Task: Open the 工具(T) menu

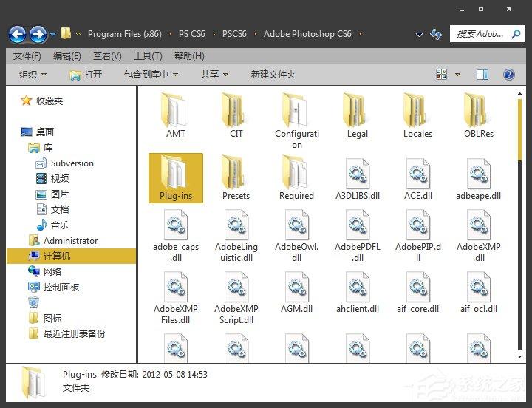Action: (148, 55)
